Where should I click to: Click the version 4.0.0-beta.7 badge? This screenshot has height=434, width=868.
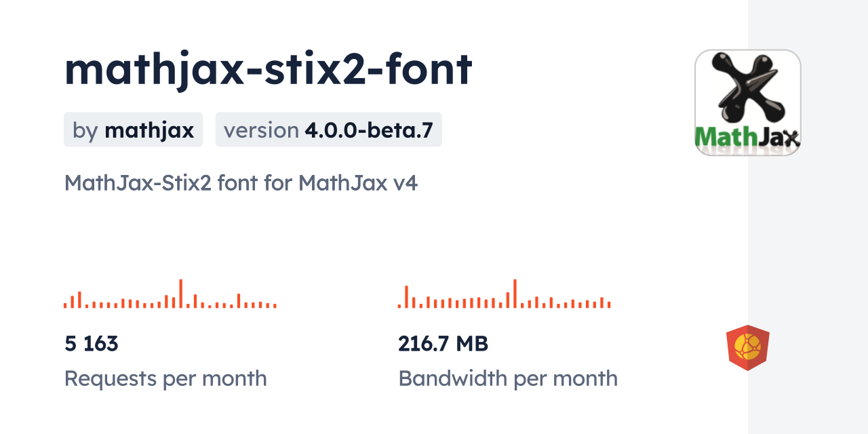point(328,130)
